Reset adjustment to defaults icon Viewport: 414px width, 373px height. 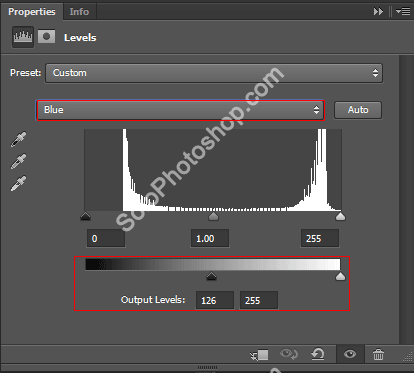(318, 354)
